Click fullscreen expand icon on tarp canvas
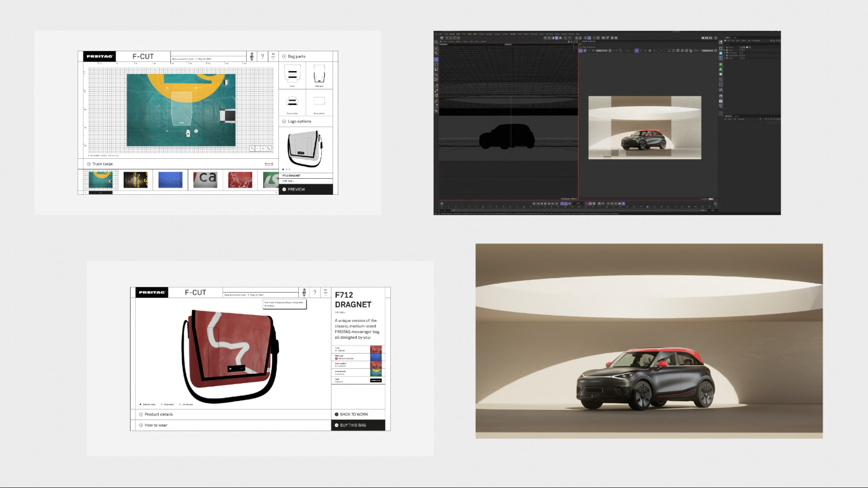Viewport: 868px width, 488px height. pos(269,149)
